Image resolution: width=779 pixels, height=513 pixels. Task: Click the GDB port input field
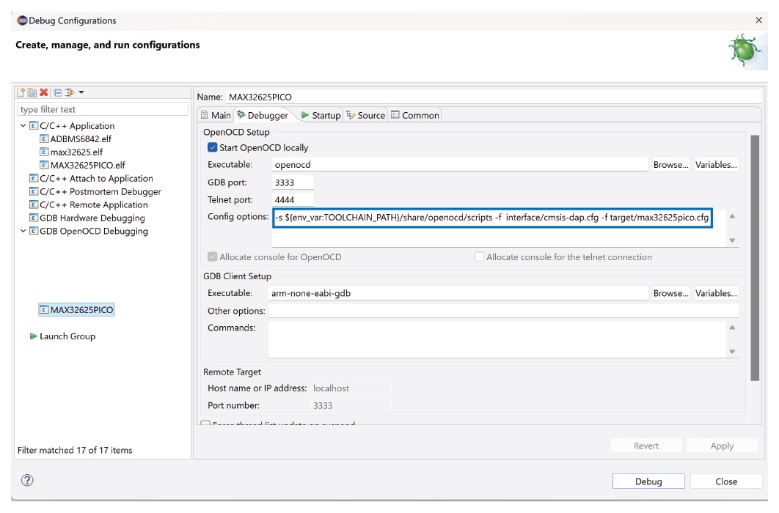coord(293,182)
